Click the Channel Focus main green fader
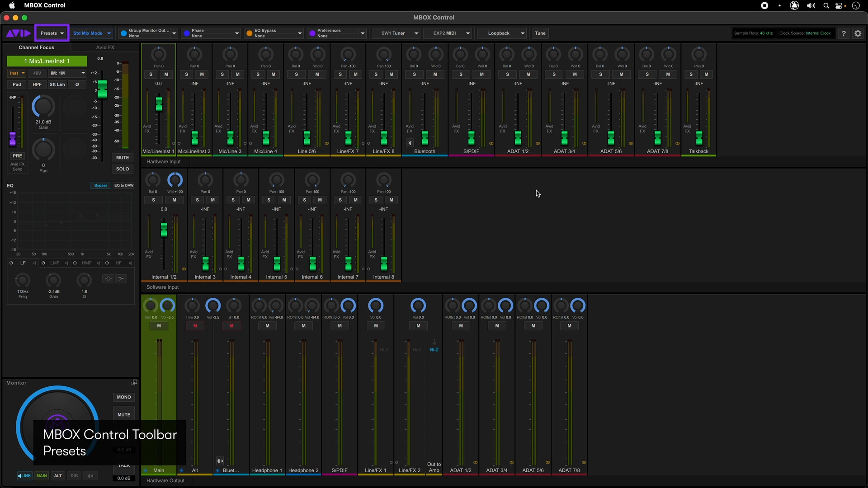 pos(102,89)
